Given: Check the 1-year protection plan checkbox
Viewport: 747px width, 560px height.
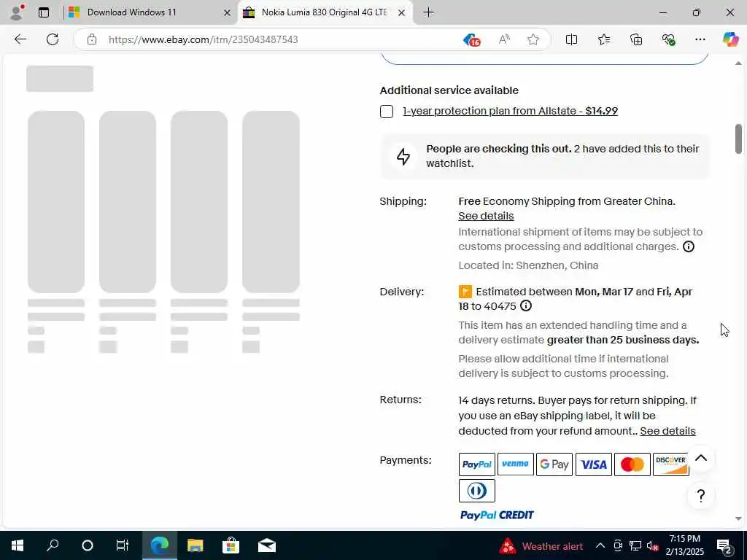Looking at the screenshot, I should coord(387,112).
